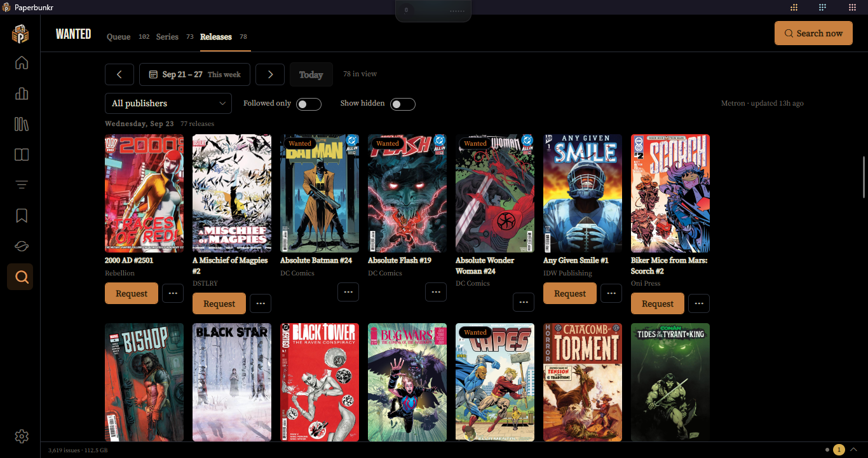Click the Search now button
Image resolution: width=868 pixels, height=458 pixels.
813,33
